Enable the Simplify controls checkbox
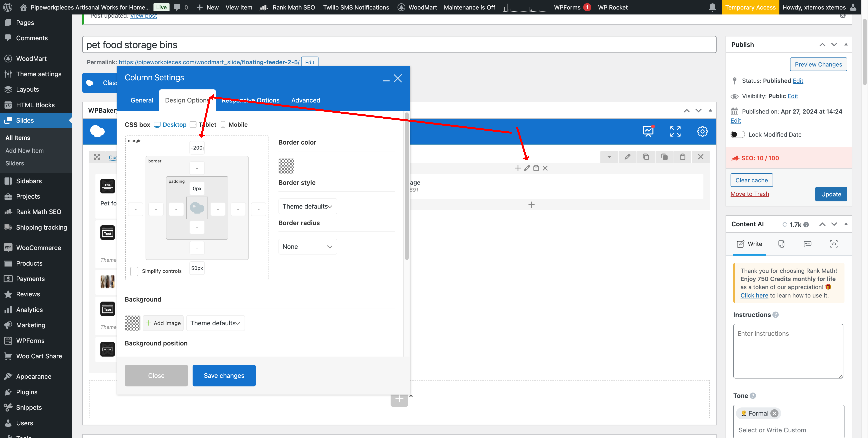This screenshot has width=868, height=438. 134,271
